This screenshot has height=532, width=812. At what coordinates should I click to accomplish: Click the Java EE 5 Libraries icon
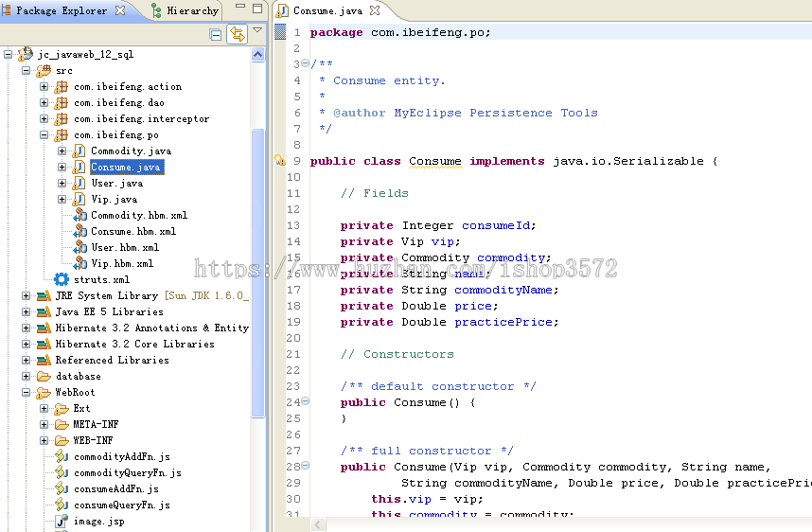pyautogui.click(x=44, y=311)
